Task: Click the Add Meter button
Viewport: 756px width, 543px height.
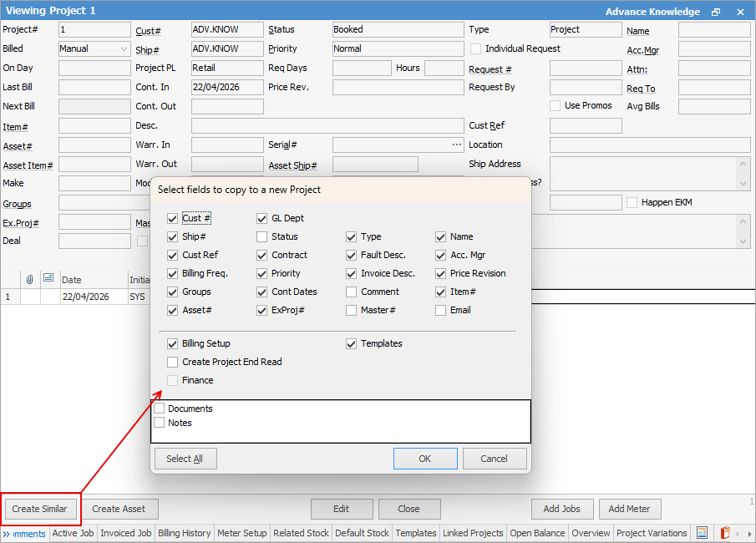Action: click(x=629, y=509)
